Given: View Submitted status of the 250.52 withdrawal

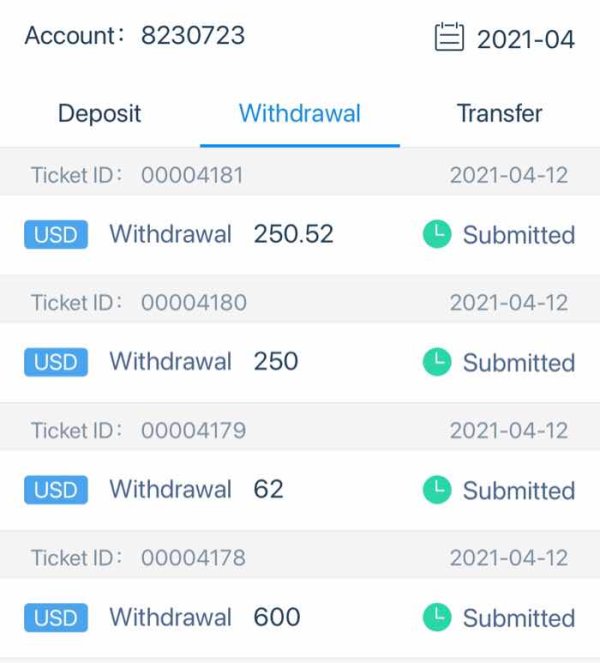Looking at the screenshot, I should [x=518, y=235].
